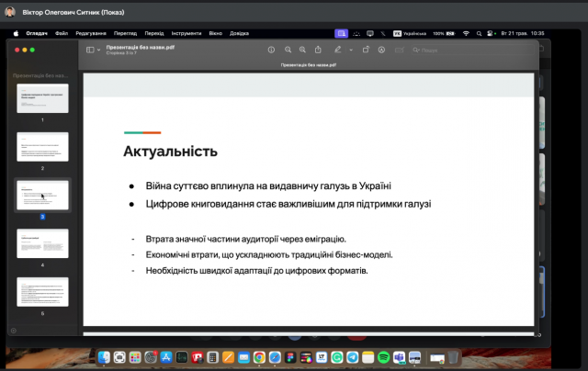Viewport: 588px width, 371px height.
Task: Open Launchpad from the Dock
Action: [x=135, y=357]
